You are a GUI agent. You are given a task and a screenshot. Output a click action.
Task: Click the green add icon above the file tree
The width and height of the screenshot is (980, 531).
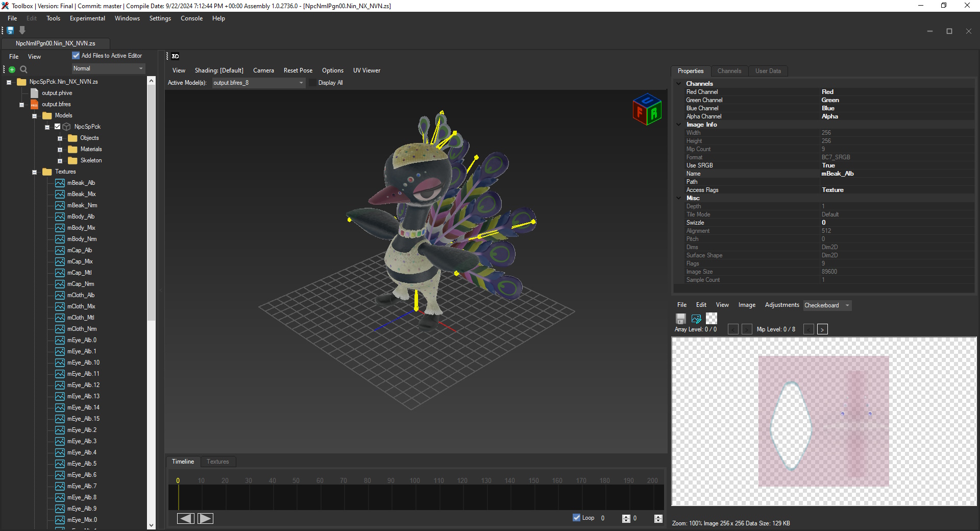[12, 69]
